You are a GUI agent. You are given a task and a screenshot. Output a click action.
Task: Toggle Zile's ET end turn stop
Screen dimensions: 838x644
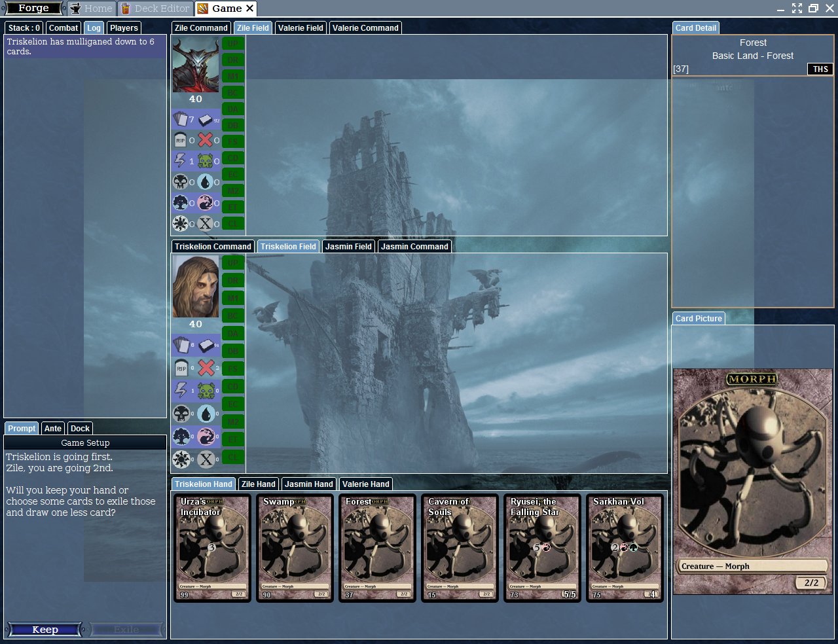233,207
